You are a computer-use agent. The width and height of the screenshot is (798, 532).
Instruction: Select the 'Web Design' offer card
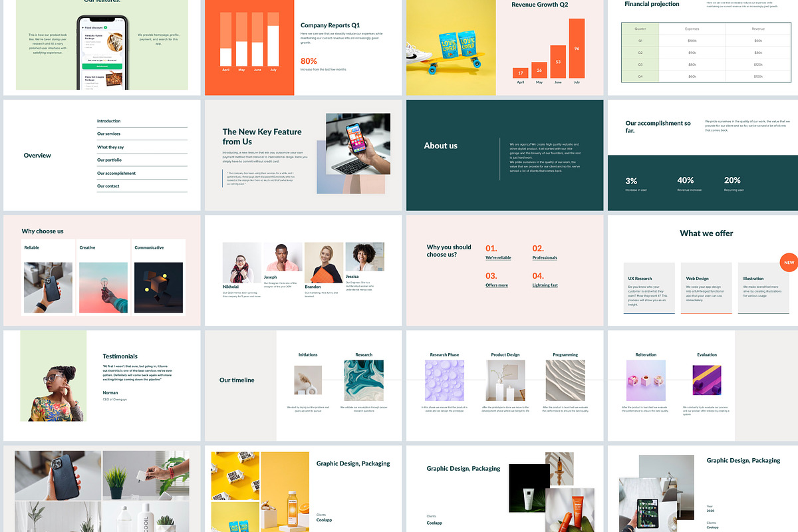706,287
